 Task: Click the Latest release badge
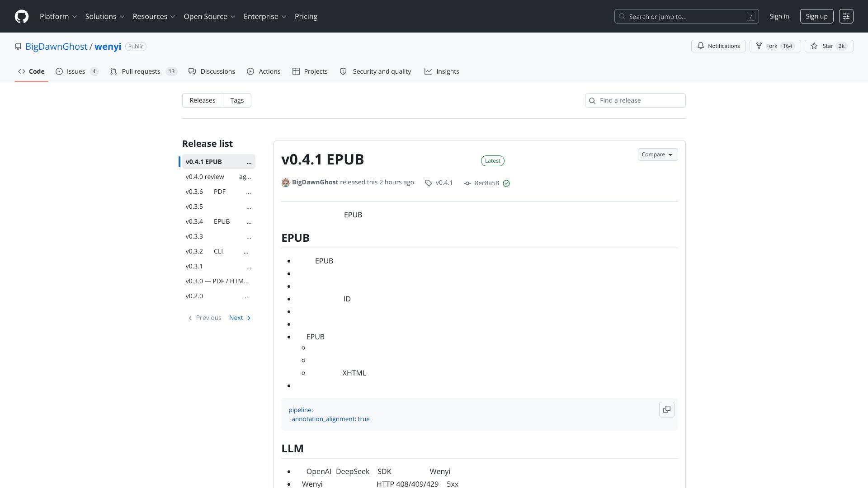click(x=493, y=161)
